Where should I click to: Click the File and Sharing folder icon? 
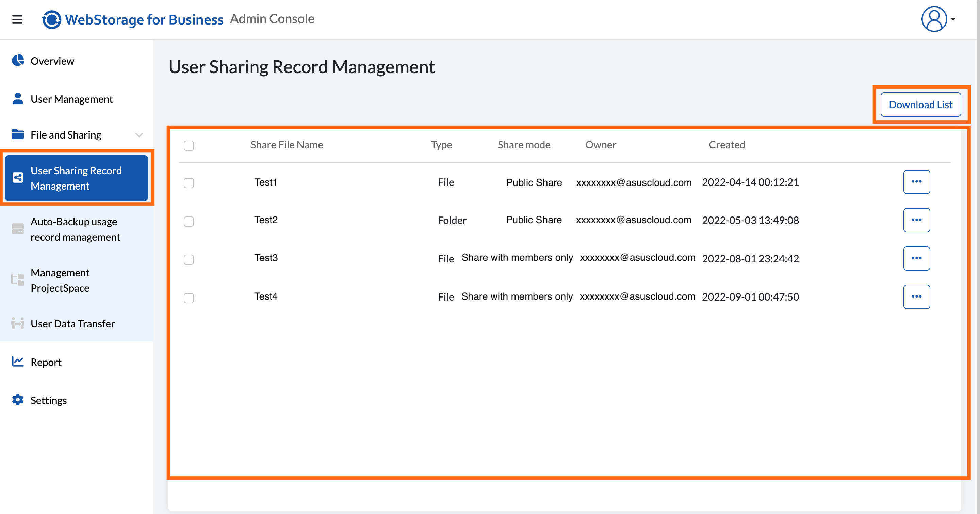point(18,134)
